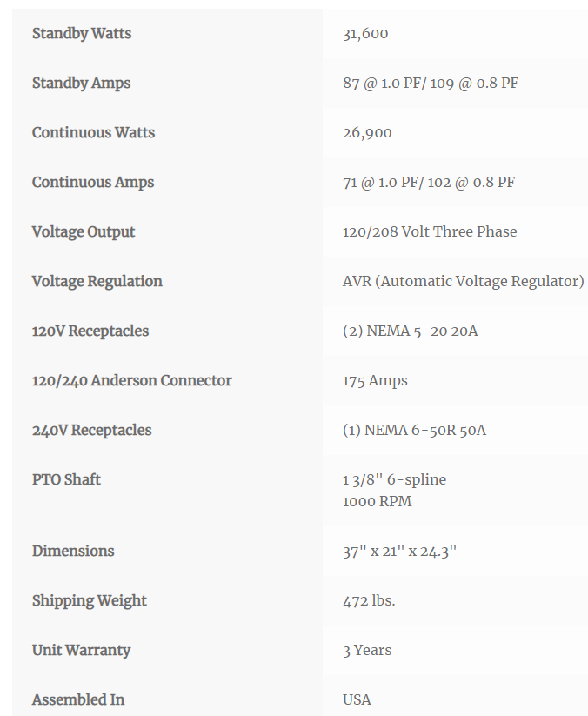The width and height of the screenshot is (588, 716).
Task: Click the 175 Amps value
Action: pyautogui.click(x=375, y=381)
